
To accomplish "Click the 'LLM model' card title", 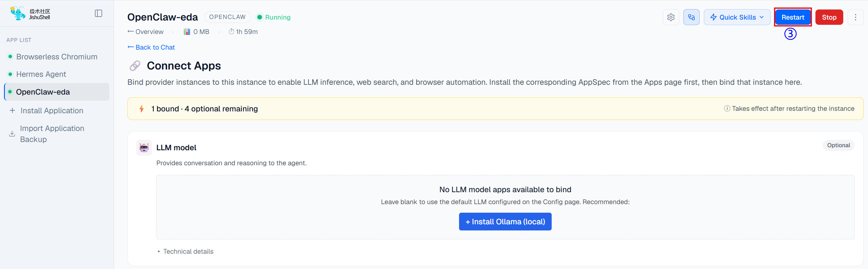I will pos(176,148).
